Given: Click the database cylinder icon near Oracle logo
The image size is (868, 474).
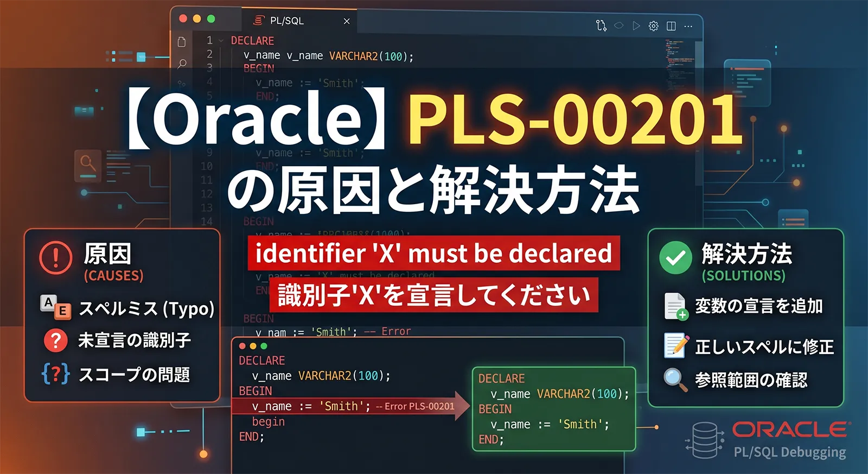Looking at the screenshot, I should [705, 440].
